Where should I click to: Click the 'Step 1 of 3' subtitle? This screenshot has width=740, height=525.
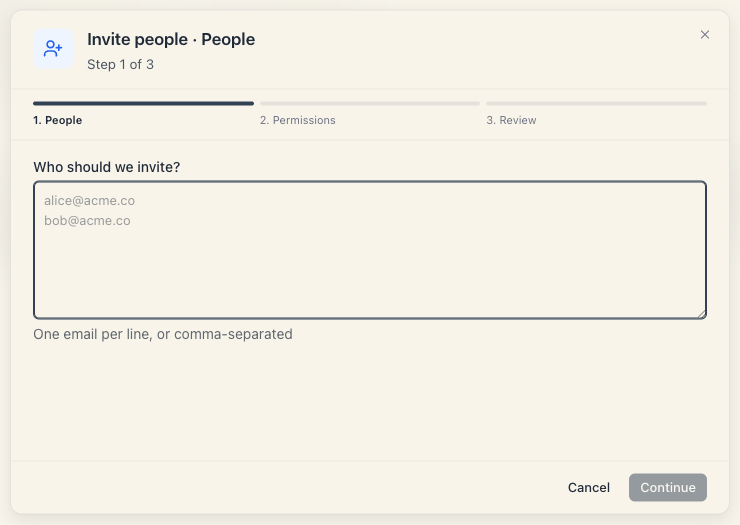120,64
